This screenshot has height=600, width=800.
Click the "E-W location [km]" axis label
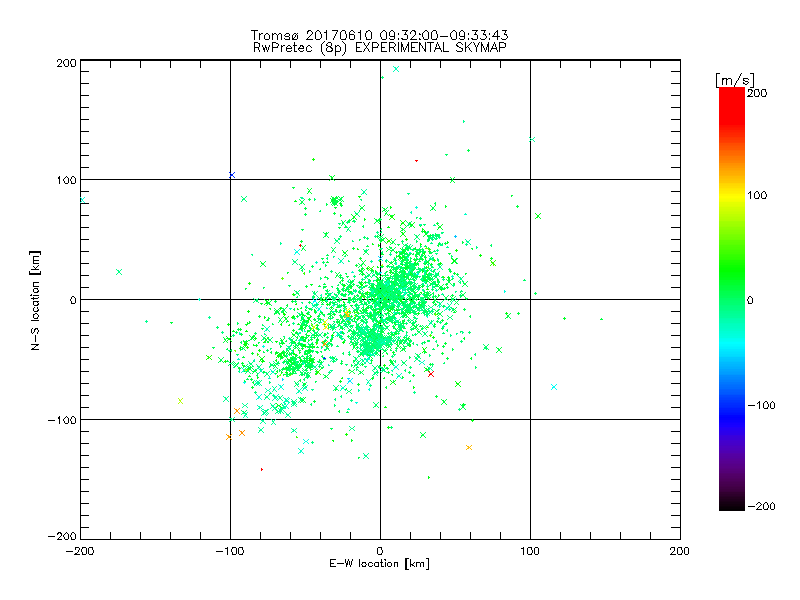tap(379, 564)
